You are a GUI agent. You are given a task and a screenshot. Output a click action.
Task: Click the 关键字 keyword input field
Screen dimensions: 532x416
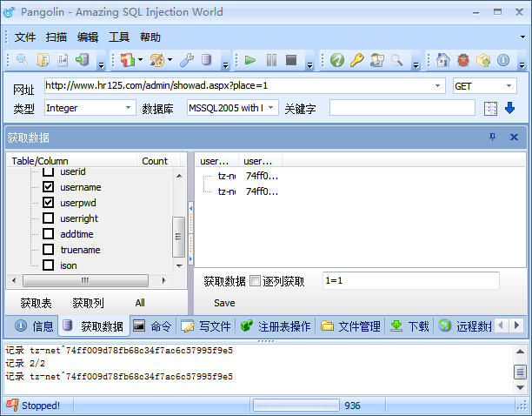click(402, 108)
